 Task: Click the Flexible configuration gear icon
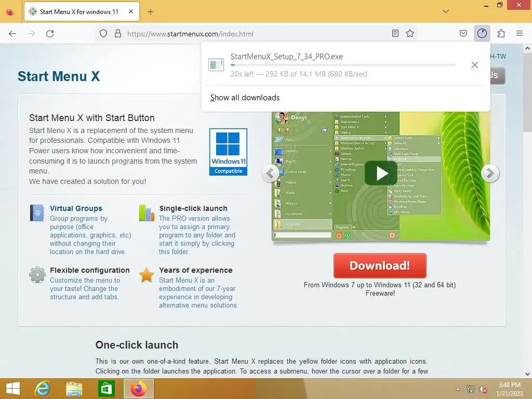tap(37, 274)
